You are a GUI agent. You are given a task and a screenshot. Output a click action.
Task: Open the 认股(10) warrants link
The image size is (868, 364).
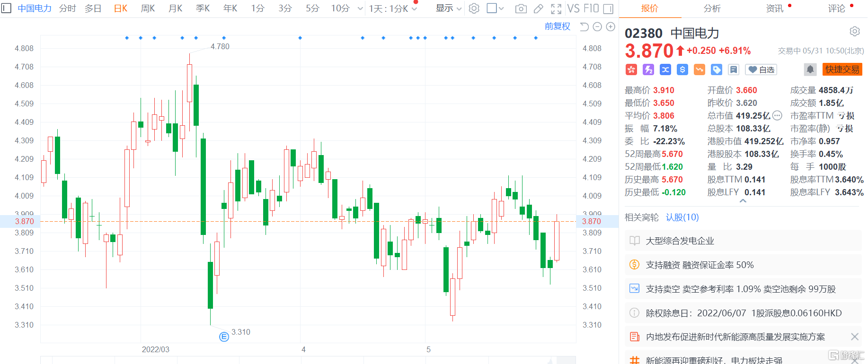pos(682,217)
